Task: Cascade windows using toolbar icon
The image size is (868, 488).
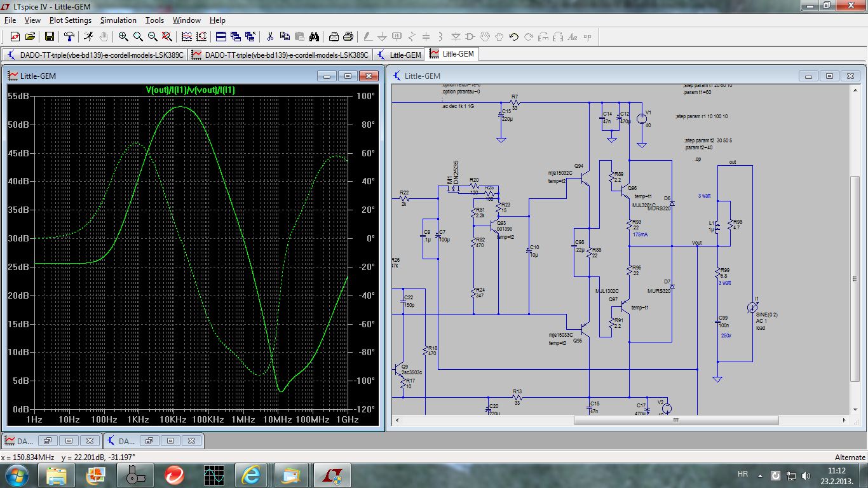Action: tap(235, 37)
